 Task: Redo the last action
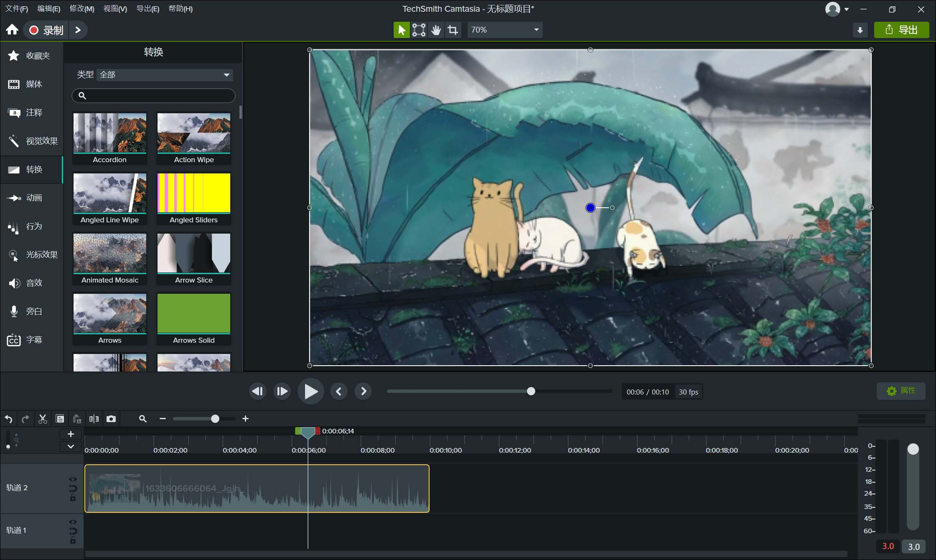click(25, 419)
